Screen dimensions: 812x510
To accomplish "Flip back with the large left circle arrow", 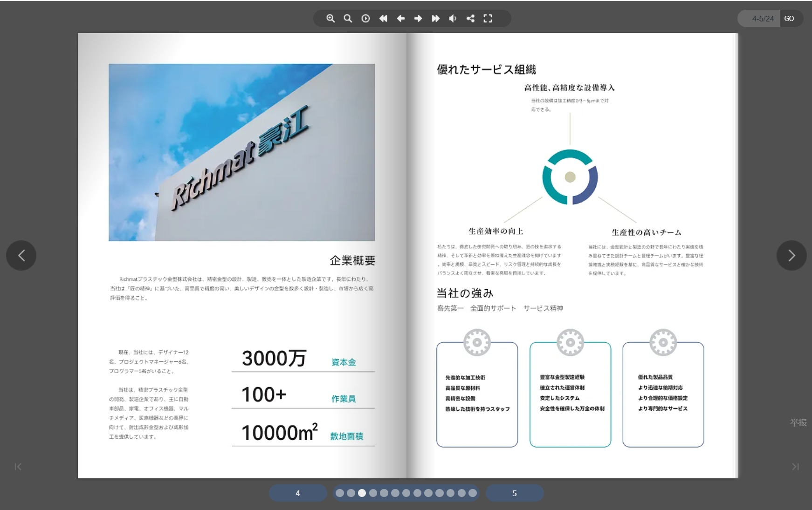I will [x=21, y=255].
